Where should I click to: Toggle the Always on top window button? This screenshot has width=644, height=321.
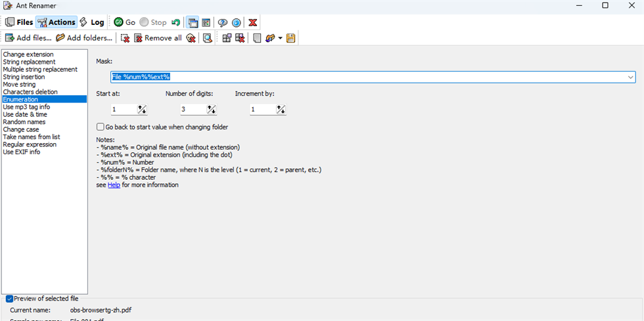(x=192, y=22)
